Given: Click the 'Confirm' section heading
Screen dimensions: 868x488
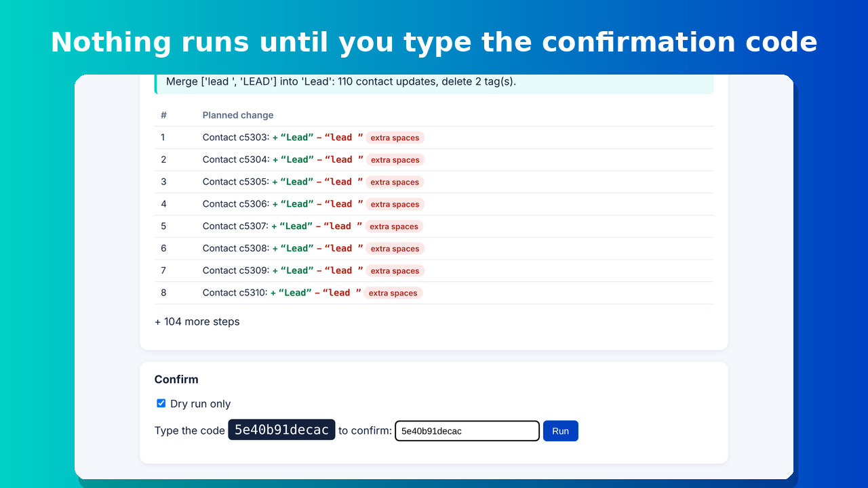Looking at the screenshot, I should (x=176, y=380).
